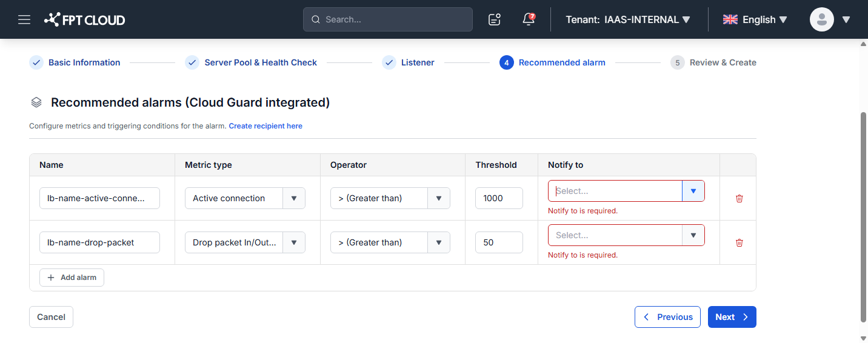Edit the threshold value 1000
The height and width of the screenshot is (343, 868).
tap(499, 198)
